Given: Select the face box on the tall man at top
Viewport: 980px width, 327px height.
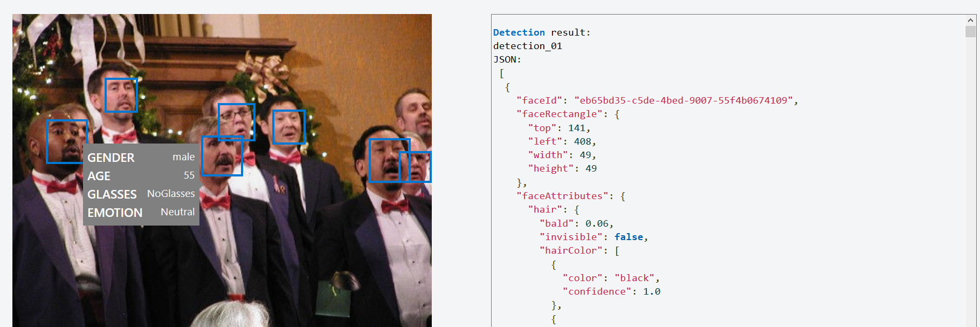Looking at the screenshot, I should tap(121, 95).
